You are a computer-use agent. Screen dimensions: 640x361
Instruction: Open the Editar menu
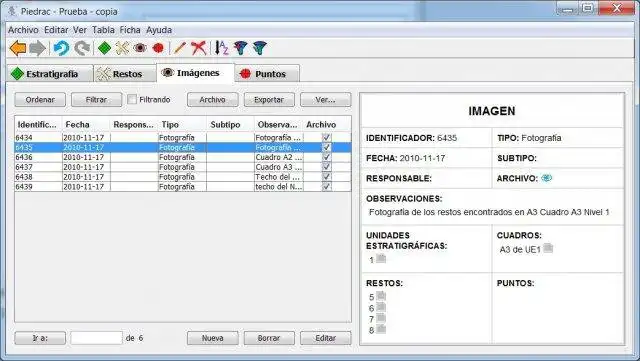click(56, 30)
